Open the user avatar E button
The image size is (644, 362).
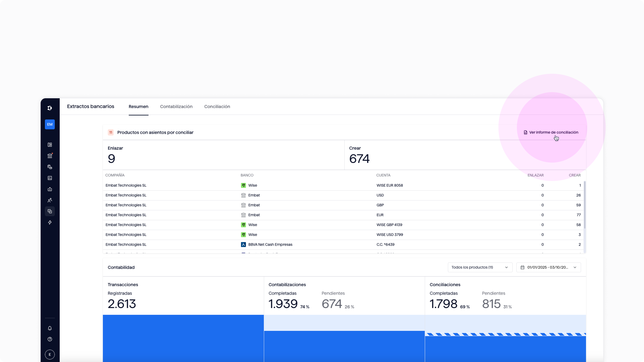pyautogui.click(x=50, y=354)
